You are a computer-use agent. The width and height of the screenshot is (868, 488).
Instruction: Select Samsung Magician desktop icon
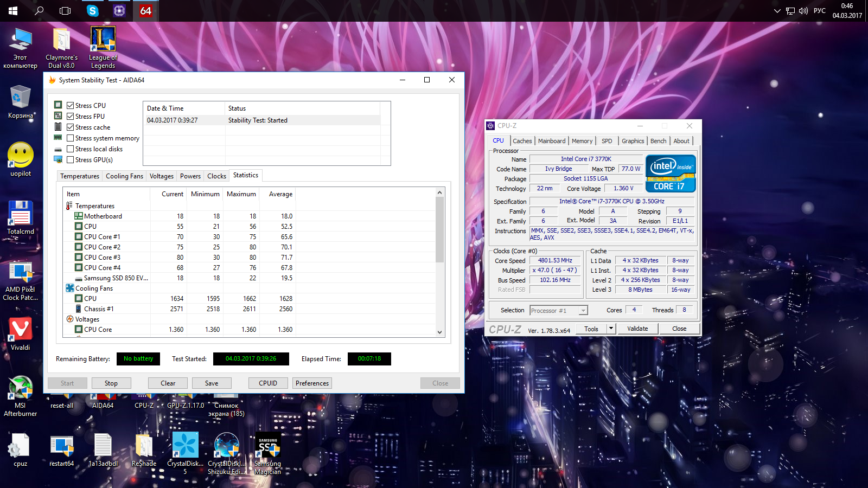tap(267, 453)
